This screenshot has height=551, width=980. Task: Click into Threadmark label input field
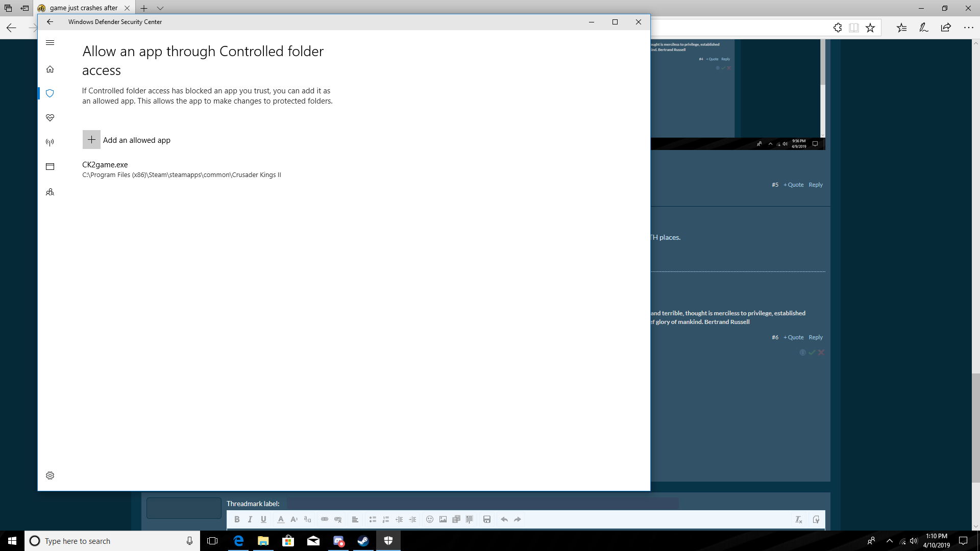click(x=482, y=504)
